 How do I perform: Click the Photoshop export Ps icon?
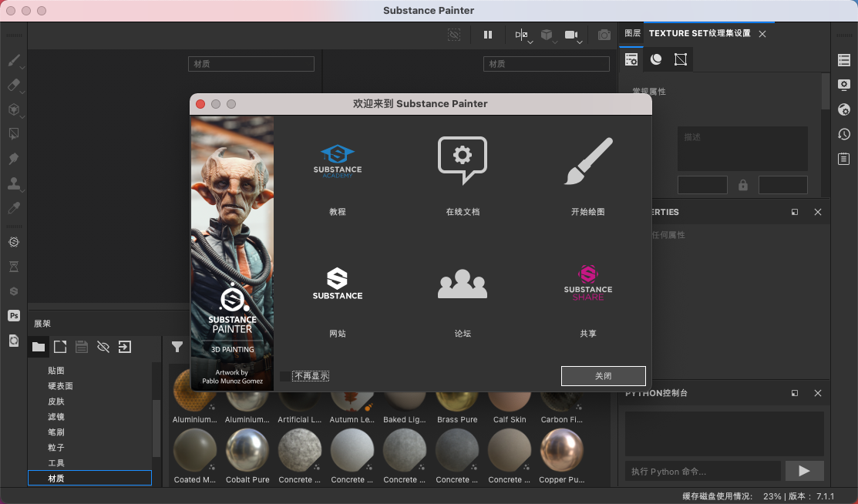click(14, 316)
